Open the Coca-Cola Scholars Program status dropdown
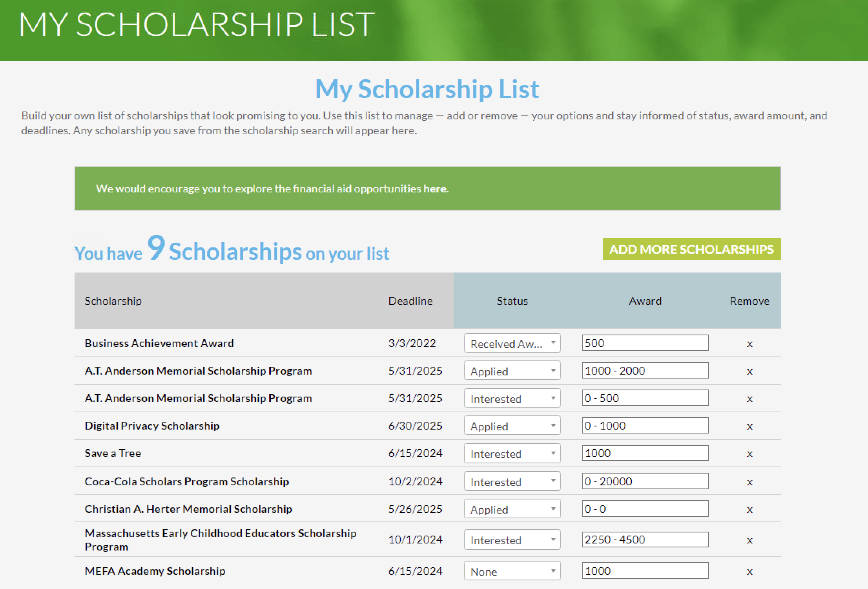The height and width of the screenshot is (589, 868). pyautogui.click(x=512, y=481)
